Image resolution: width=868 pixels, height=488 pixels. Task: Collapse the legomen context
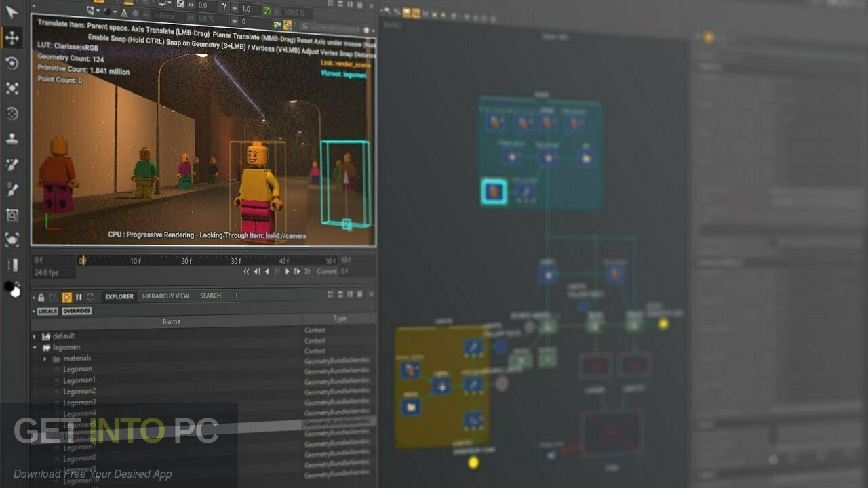[35, 347]
